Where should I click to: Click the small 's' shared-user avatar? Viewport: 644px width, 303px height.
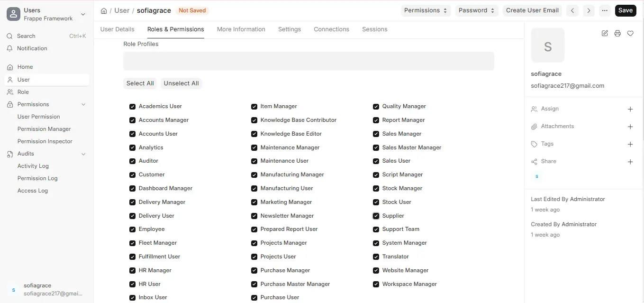point(537,176)
